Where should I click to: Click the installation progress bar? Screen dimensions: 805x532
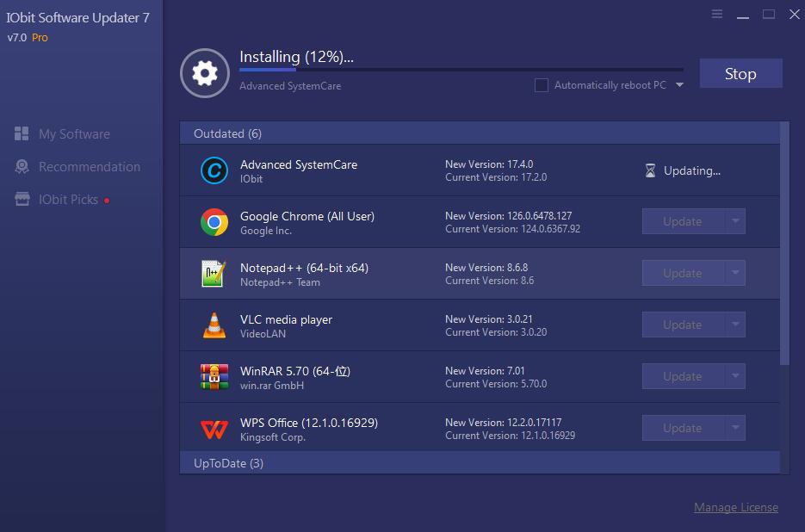pos(461,70)
